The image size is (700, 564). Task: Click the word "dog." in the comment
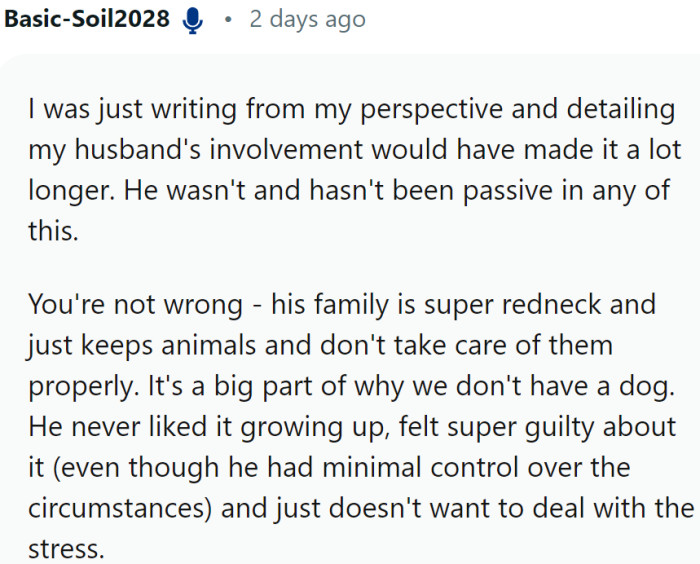(646, 385)
